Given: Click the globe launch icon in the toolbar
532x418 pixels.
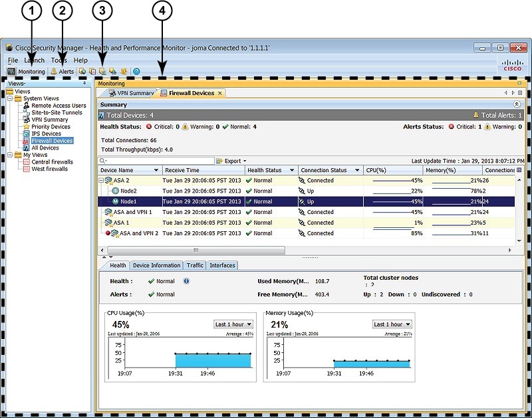Looking at the screenshot, I should (x=82, y=71).
